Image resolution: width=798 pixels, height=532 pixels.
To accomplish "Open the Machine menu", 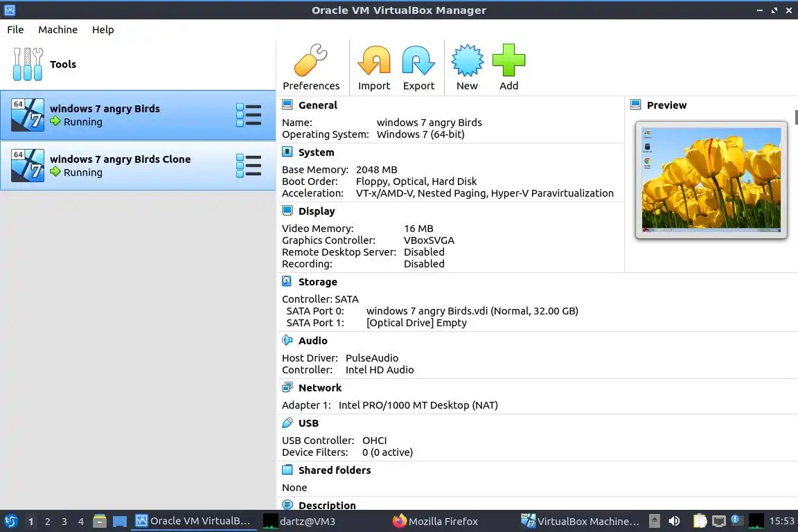I will (58, 30).
